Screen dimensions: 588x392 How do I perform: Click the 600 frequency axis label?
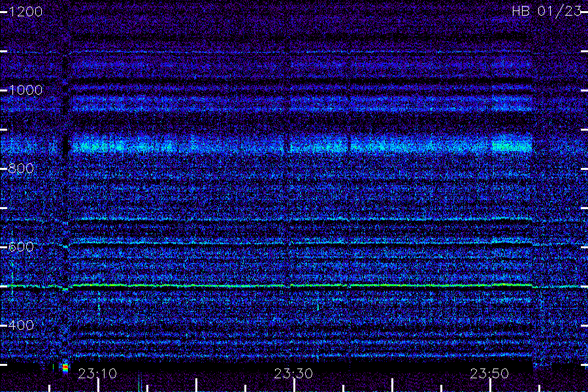tap(21, 247)
